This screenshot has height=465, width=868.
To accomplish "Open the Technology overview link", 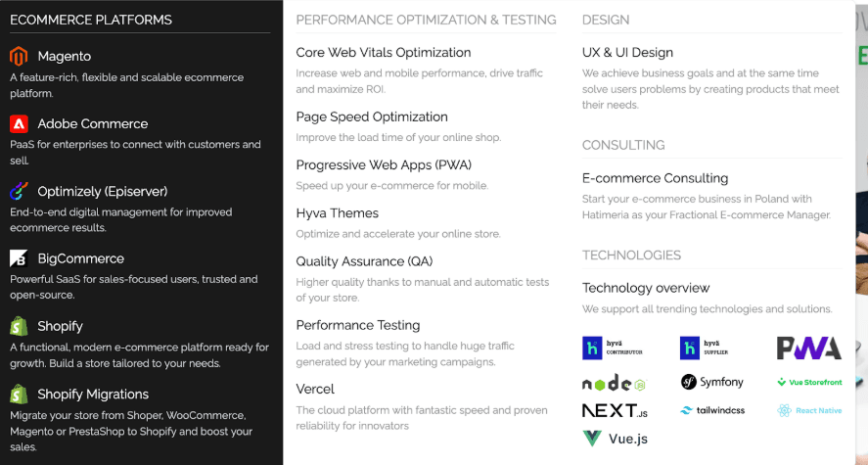I will click(646, 288).
